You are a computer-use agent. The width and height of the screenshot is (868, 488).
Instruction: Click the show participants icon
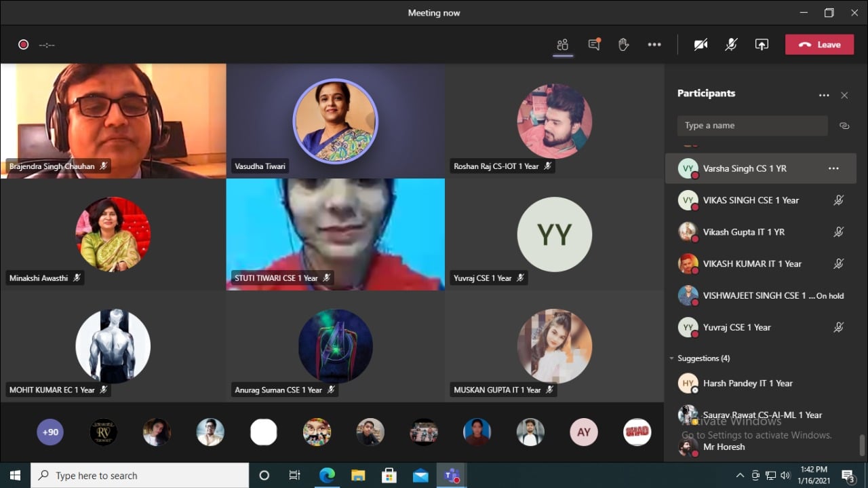tap(562, 45)
